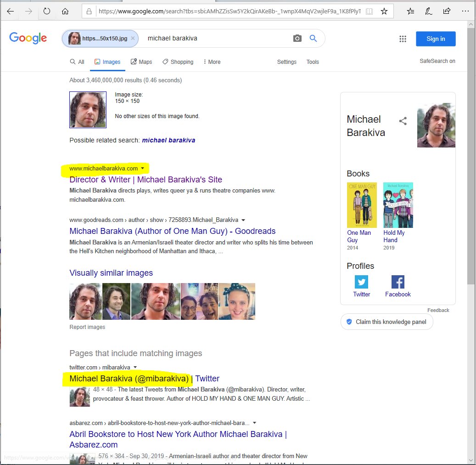Go back with the browser back arrow
The height and width of the screenshot is (465, 476).
coord(10,11)
